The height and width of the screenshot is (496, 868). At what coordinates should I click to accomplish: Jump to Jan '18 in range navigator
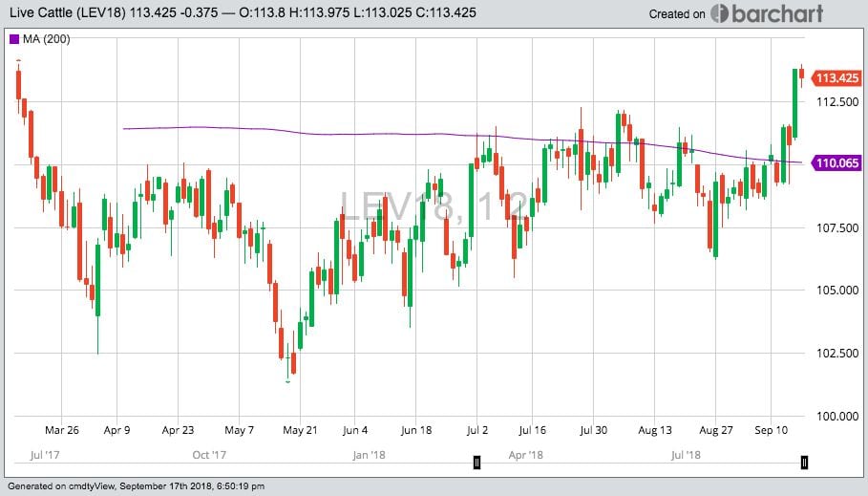(x=370, y=456)
